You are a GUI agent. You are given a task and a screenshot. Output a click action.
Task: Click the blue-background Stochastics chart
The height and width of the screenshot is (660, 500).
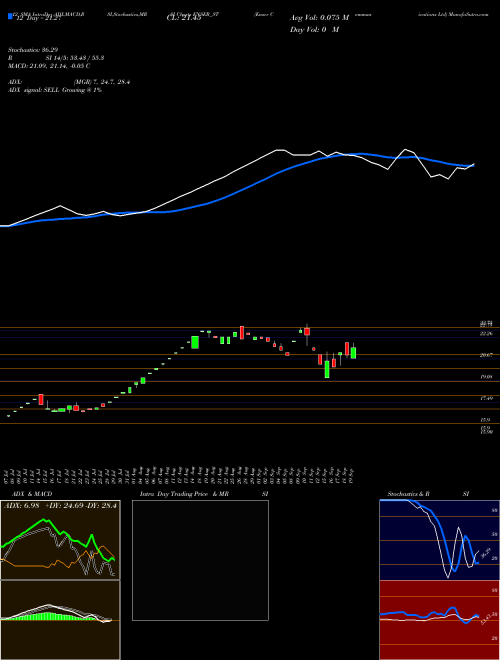click(x=440, y=540)
